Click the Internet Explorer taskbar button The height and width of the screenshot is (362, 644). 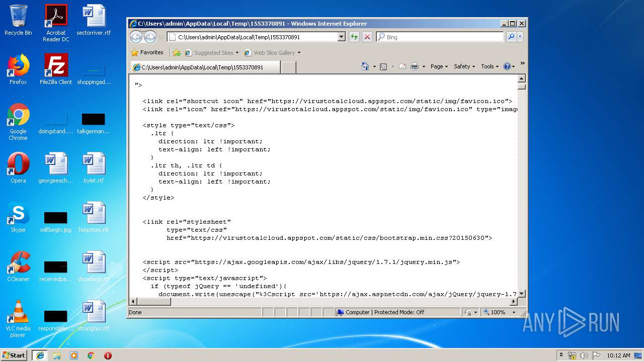pos(40,355)
